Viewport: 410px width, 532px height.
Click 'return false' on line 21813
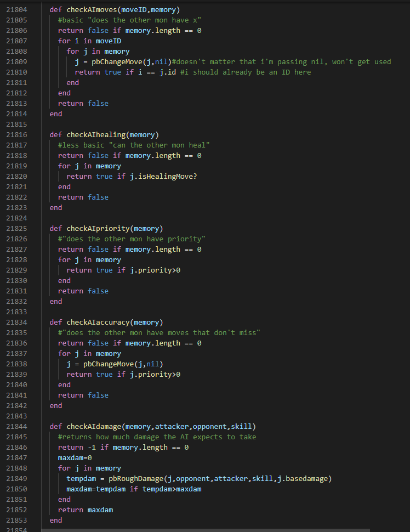click(83, 104)
